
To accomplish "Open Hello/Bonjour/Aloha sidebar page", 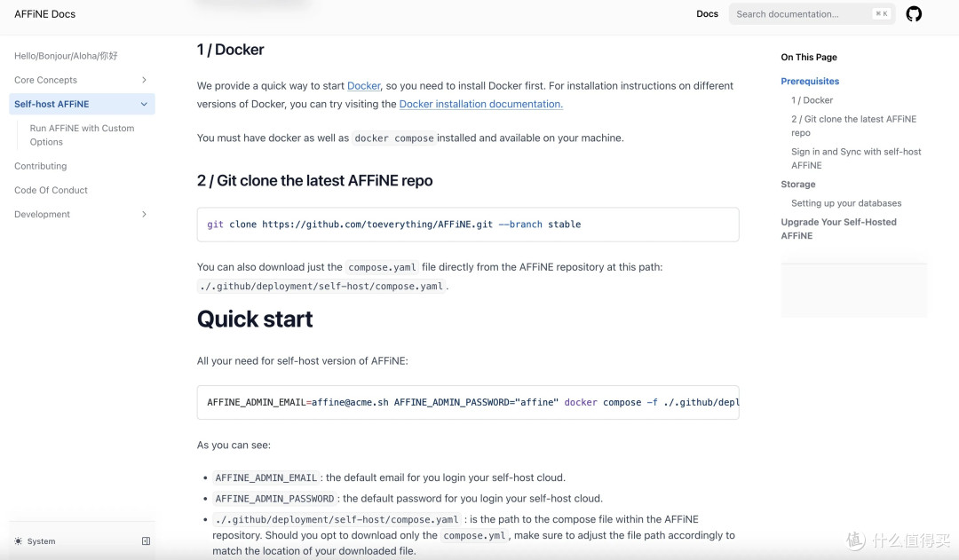I will 66,56.
